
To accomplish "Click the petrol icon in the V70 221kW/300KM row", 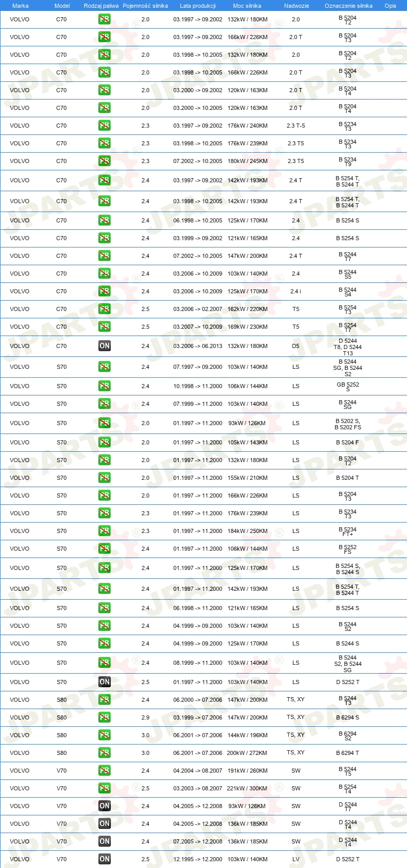I will [x=105, y=788].
